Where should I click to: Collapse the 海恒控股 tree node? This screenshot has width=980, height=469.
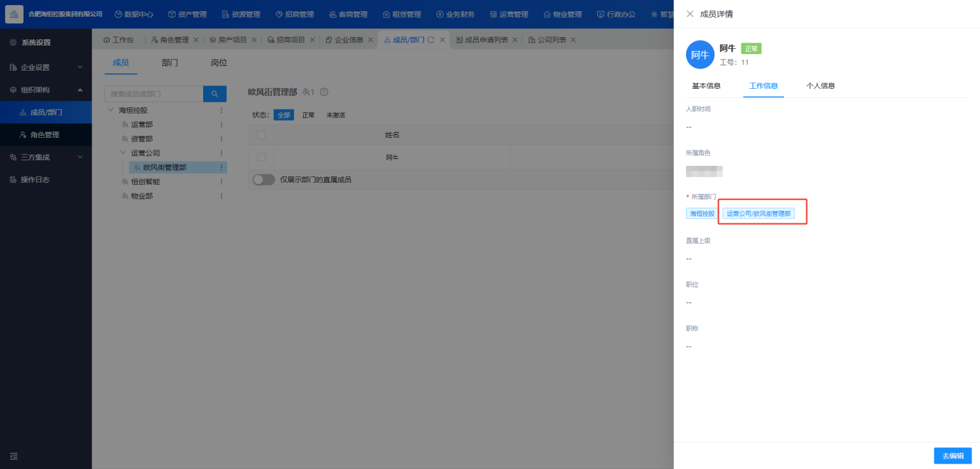click(111, 110)
